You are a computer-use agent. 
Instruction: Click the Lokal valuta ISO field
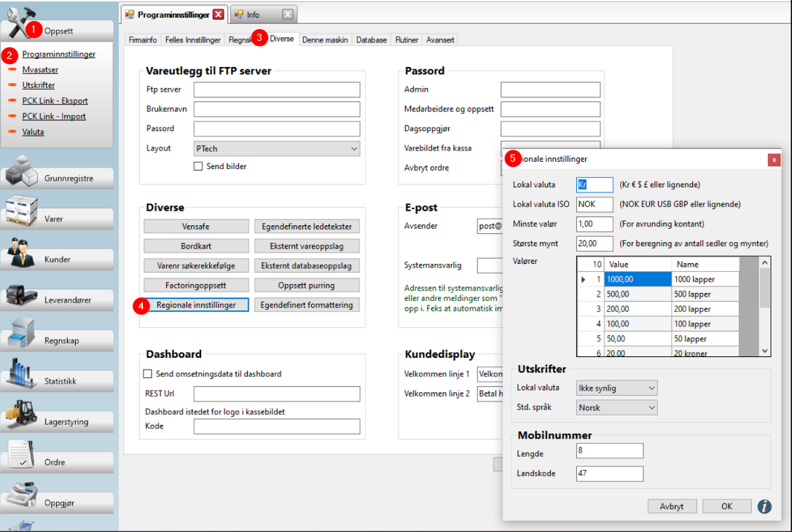595,204
